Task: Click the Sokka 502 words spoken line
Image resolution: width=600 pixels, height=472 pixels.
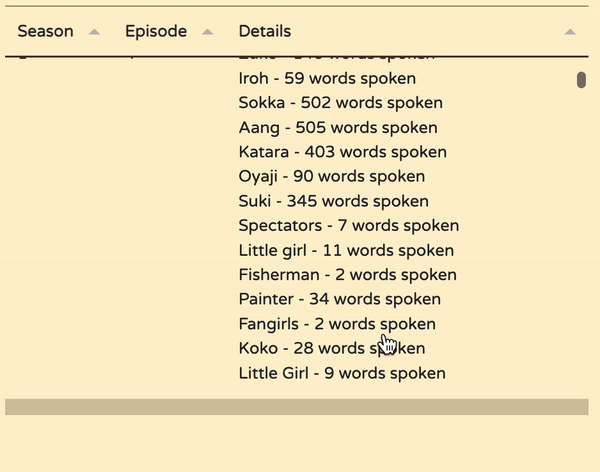Action: [x=340, y=103]
